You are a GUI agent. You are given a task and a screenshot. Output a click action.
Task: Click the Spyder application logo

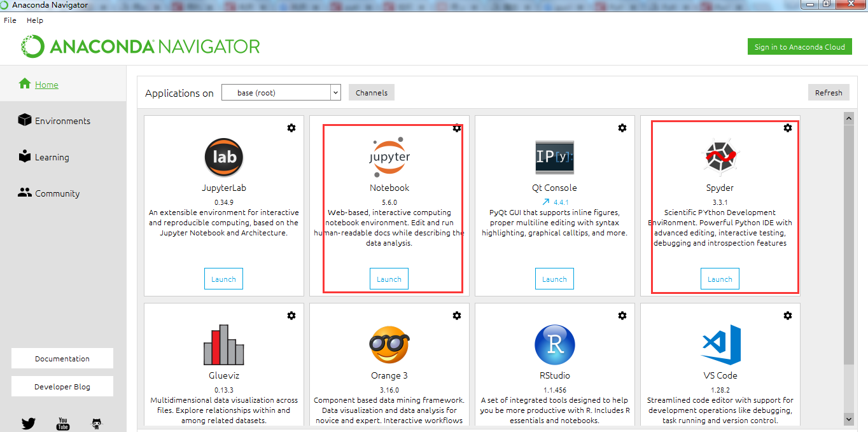coord(720,157)
